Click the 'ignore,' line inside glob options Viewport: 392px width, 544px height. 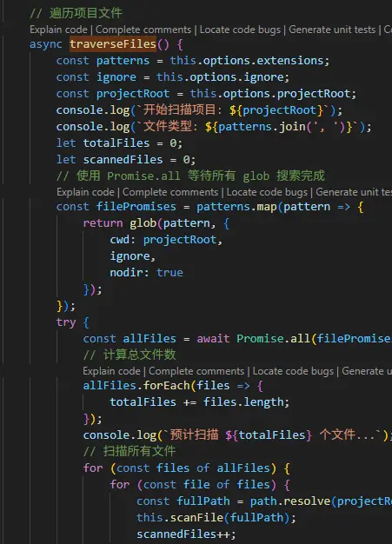(x=132, y=256)
